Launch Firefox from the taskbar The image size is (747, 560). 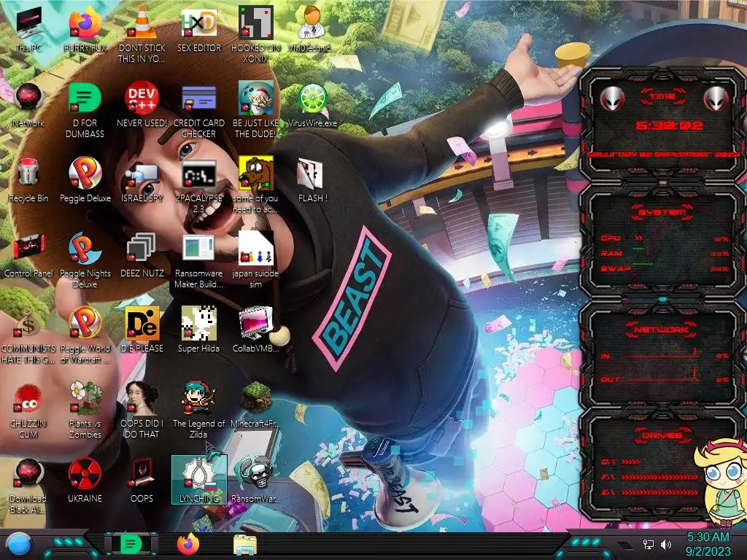188,544
